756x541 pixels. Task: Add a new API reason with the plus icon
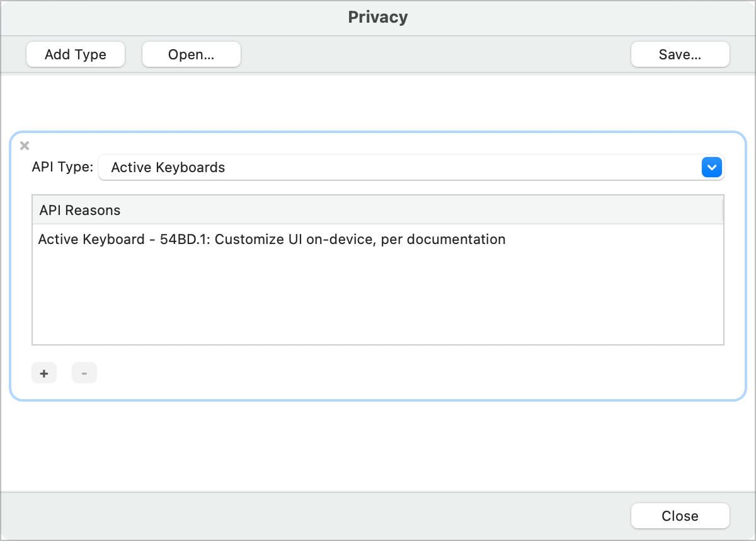(44, 373)
